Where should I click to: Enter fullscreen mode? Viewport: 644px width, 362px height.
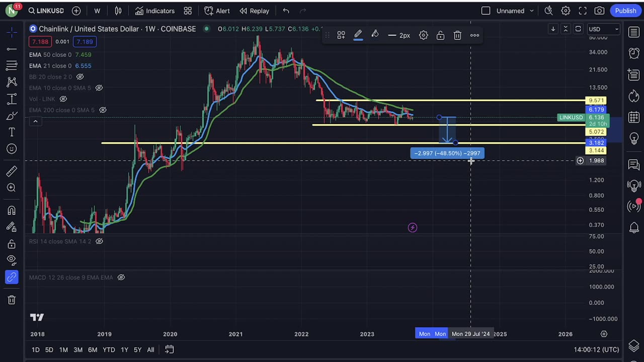583,11
